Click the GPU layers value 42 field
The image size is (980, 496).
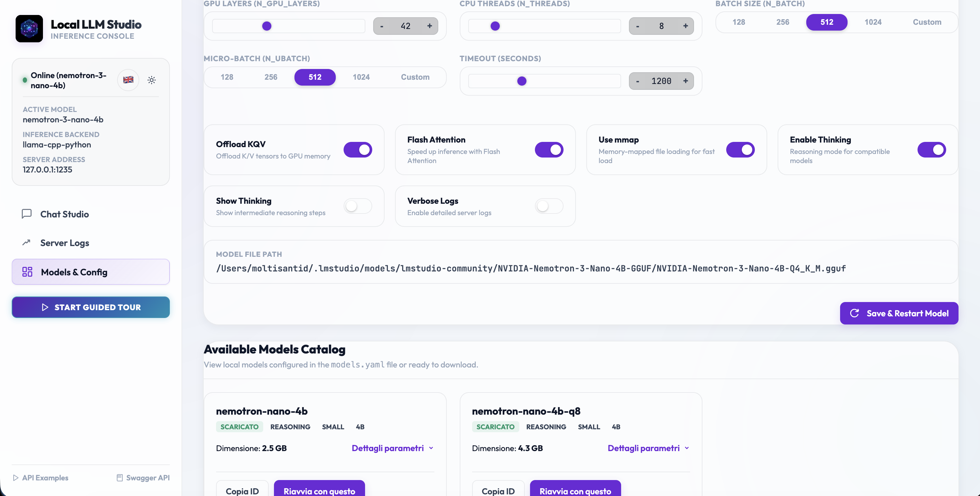(405, 26)
